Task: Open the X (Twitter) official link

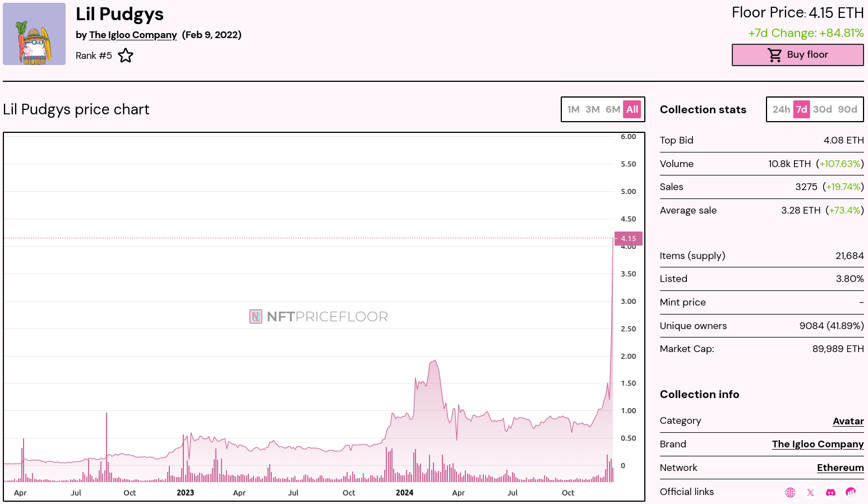Action: (x=810, y=492)
